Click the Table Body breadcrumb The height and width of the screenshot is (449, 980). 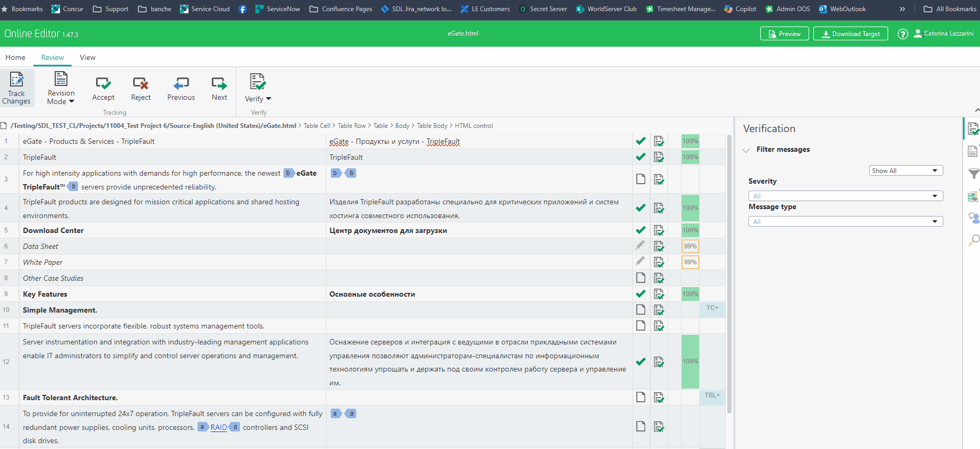(x=432, y=126)
